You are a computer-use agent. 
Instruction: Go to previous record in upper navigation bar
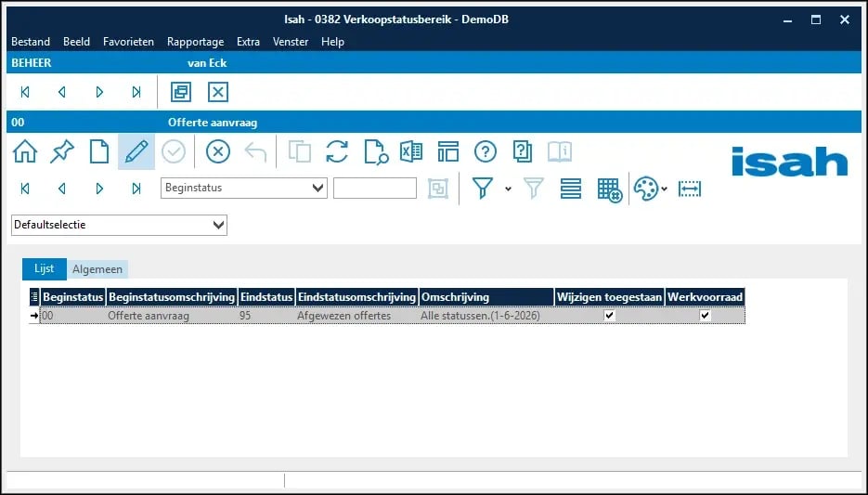click(62, 92)
